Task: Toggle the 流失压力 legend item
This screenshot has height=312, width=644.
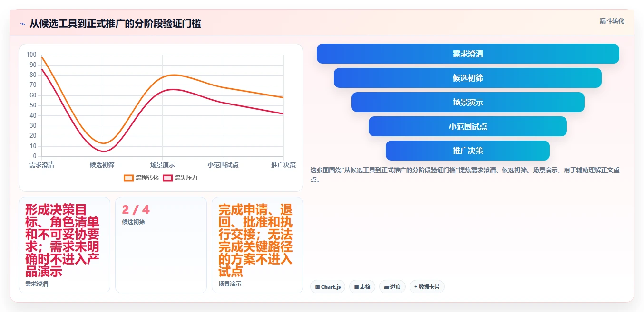Action: click(x=180, y=178)
